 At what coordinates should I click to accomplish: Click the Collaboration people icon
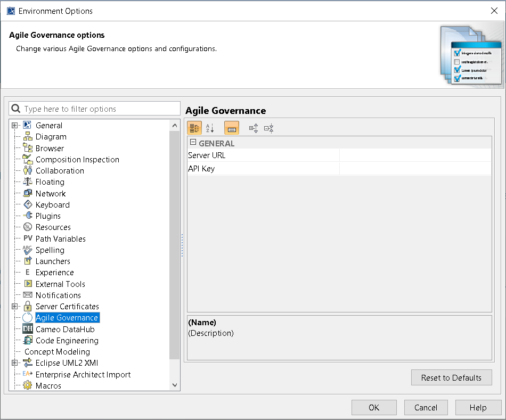click(x=28, y=170)
